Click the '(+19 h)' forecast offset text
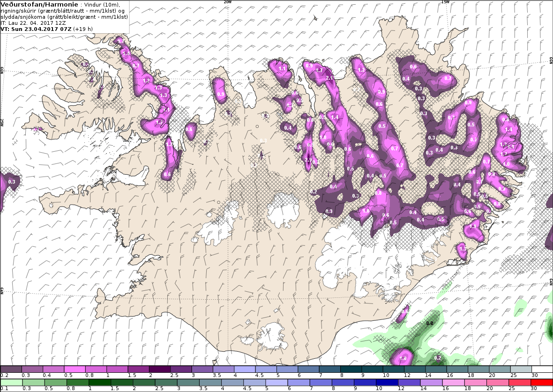This screenshot has height=392, width=553. (83, 29)
